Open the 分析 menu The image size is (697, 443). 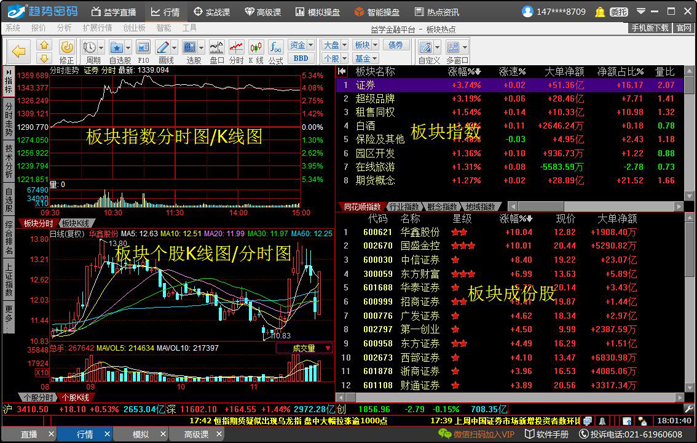point(65,28)
